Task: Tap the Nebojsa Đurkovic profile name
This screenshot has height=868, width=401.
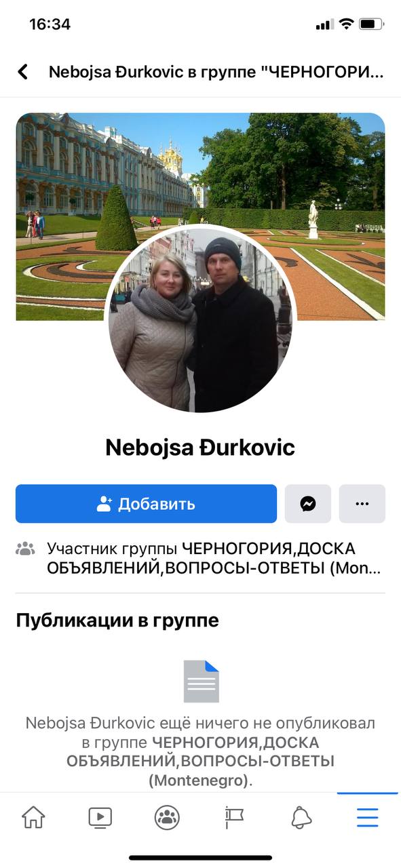Action: 200,448
